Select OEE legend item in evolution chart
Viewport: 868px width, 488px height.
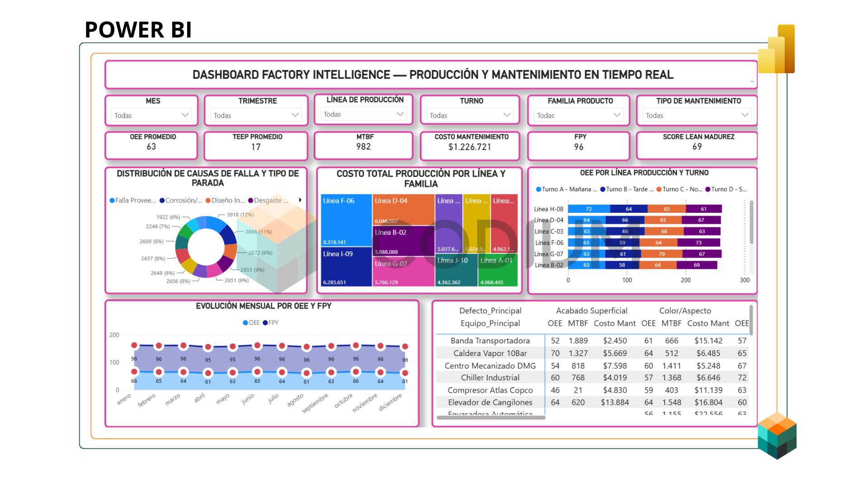pyautogui.click(x=251, y=323)
